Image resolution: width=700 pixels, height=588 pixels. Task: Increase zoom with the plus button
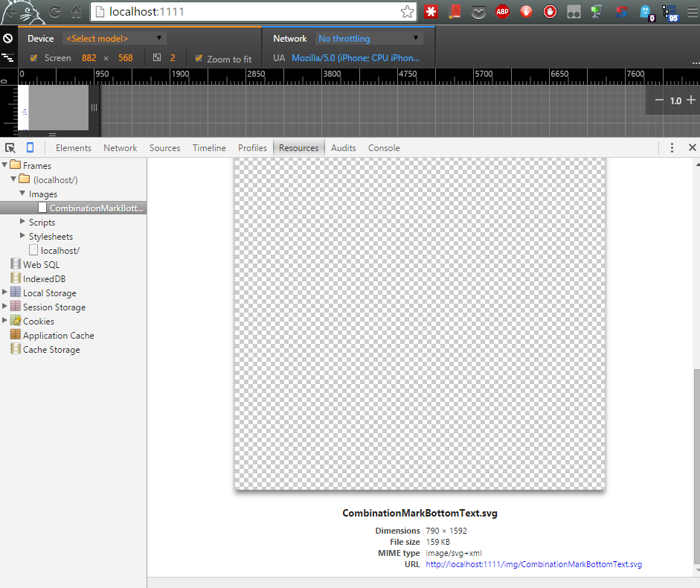coord(691,100)
